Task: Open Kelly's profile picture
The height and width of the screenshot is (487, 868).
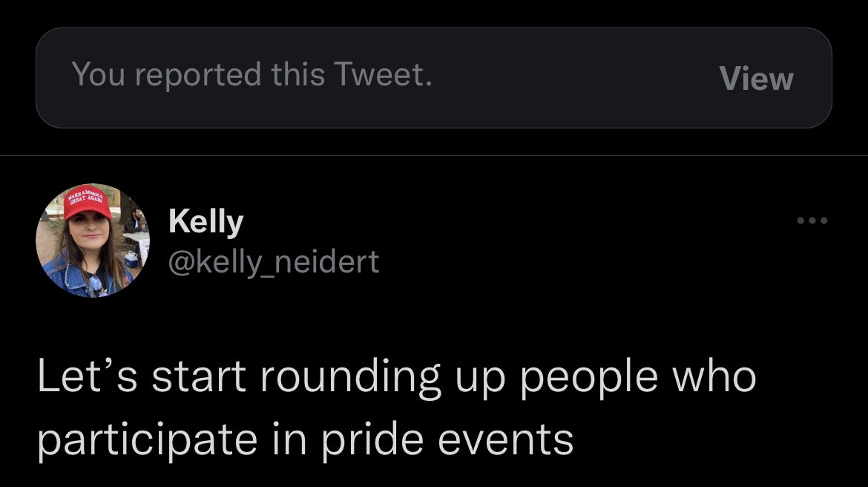Action: pyautogui.click(x=93, y=241)
